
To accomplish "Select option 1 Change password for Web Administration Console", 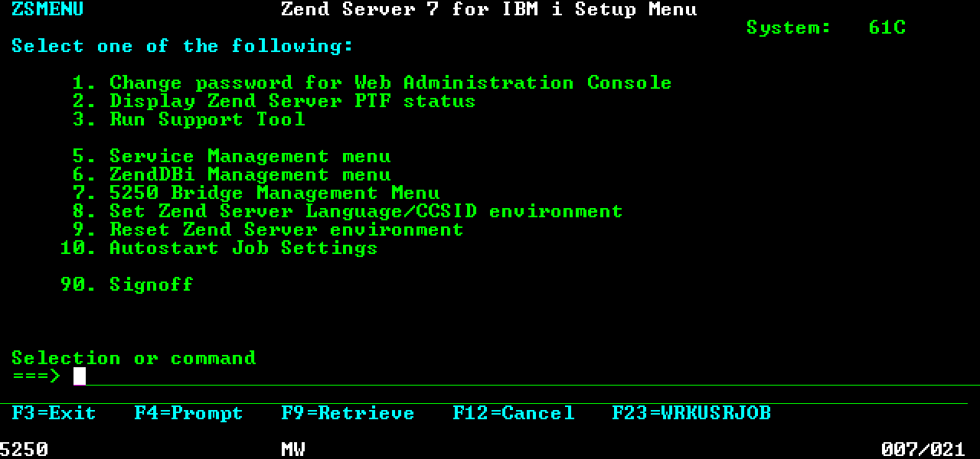I will (x=372, y=83).
